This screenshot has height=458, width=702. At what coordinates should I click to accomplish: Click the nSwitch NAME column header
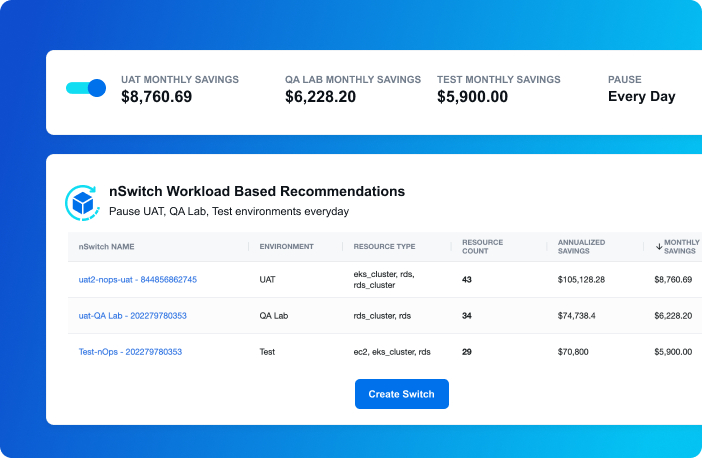(x=106, y=247)
